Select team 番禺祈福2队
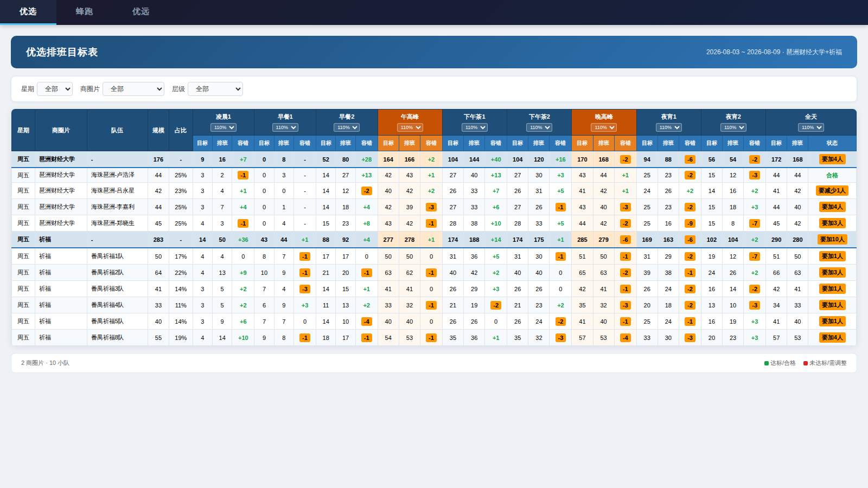Screen dimensions: 868x488 point(107,273)
